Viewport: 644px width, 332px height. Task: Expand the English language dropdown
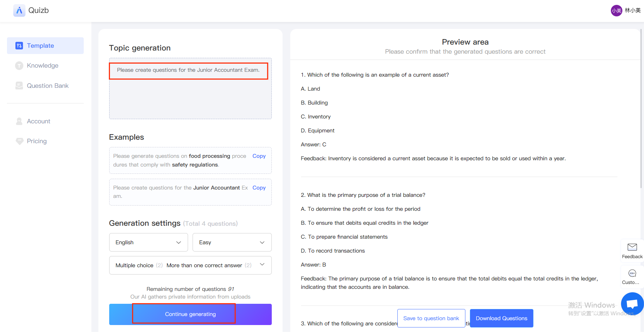point(149,242)
